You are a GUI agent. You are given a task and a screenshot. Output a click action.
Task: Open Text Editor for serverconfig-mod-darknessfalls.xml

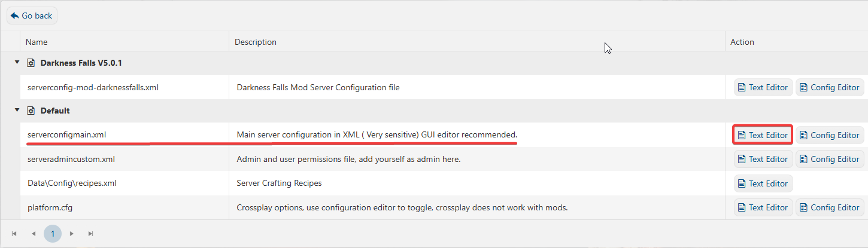click(763, 87)
